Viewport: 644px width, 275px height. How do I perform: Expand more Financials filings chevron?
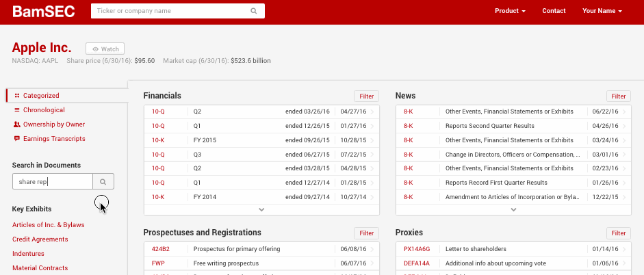[x=261, y=209]
